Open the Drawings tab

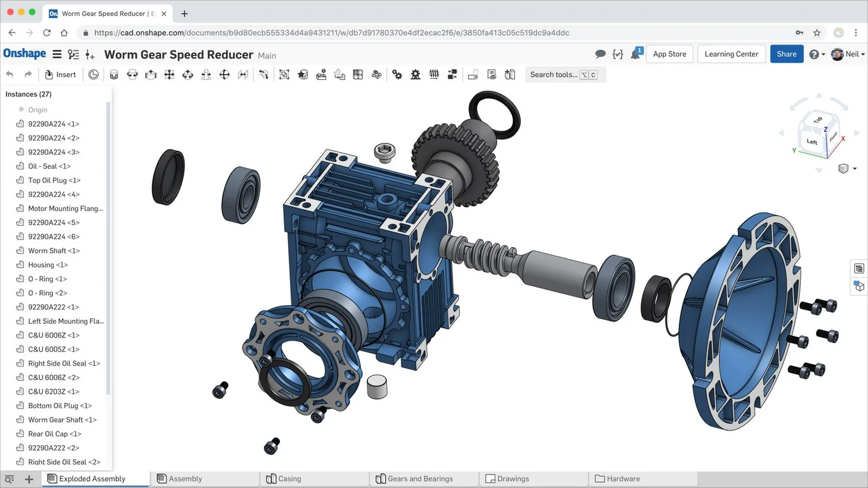[512, 479]
